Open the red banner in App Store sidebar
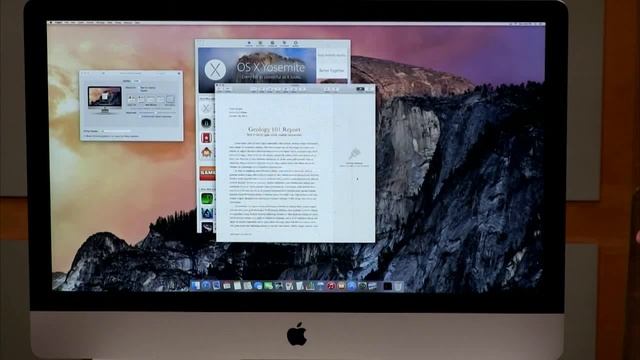This screenshot has height=360, width=640. [x=207, y=173]
